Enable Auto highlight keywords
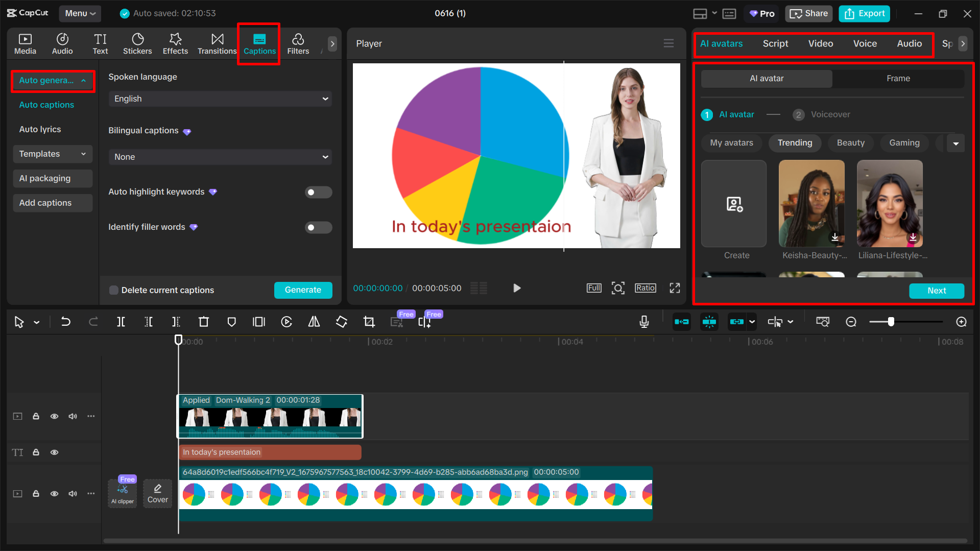 pyautogui.click(x=318, y=192)
